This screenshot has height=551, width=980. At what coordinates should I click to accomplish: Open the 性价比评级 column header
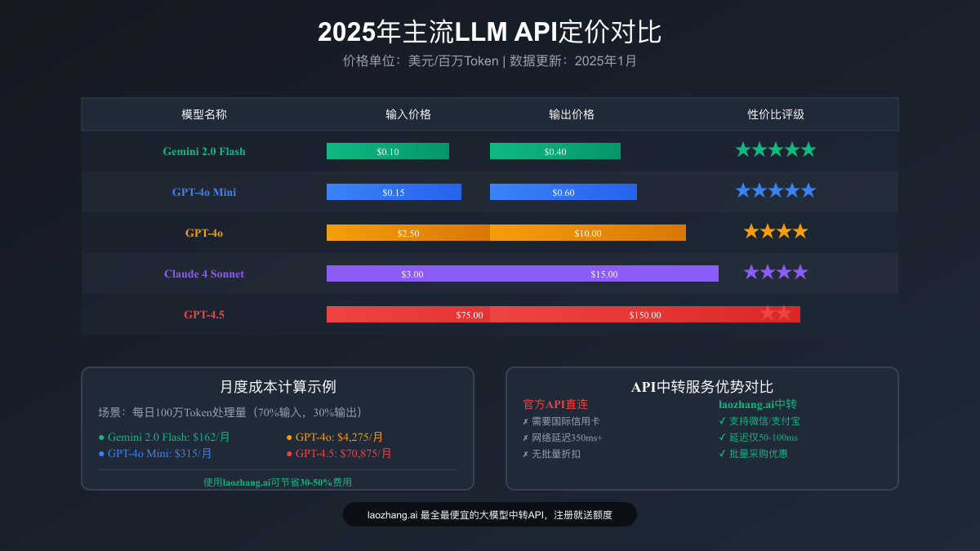tap(774, 114)
